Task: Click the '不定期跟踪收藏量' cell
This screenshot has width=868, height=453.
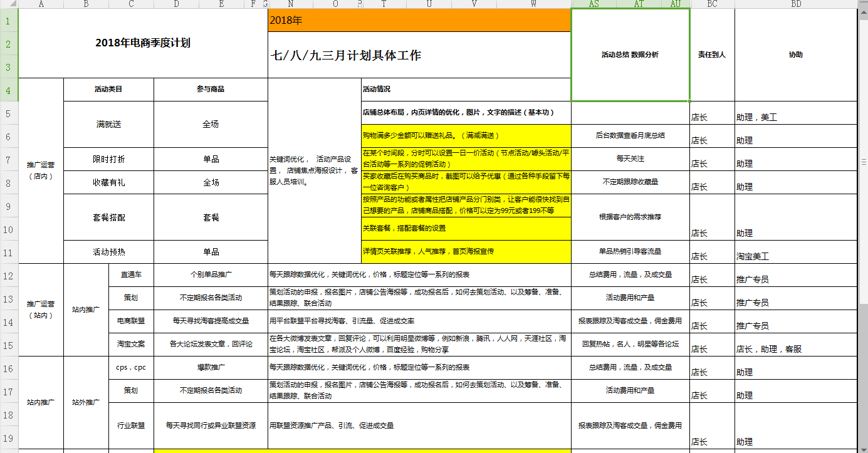Action: coord(630,182)
